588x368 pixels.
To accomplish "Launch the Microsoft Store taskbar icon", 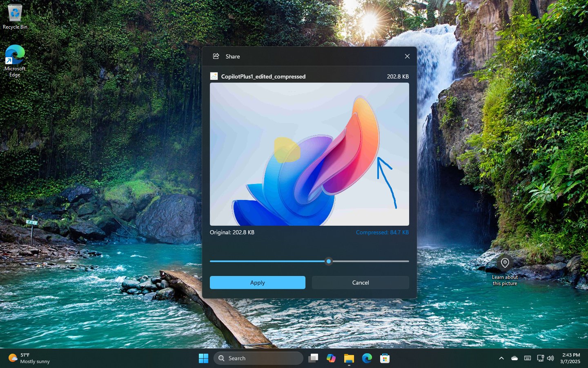I will click(384, 358).
